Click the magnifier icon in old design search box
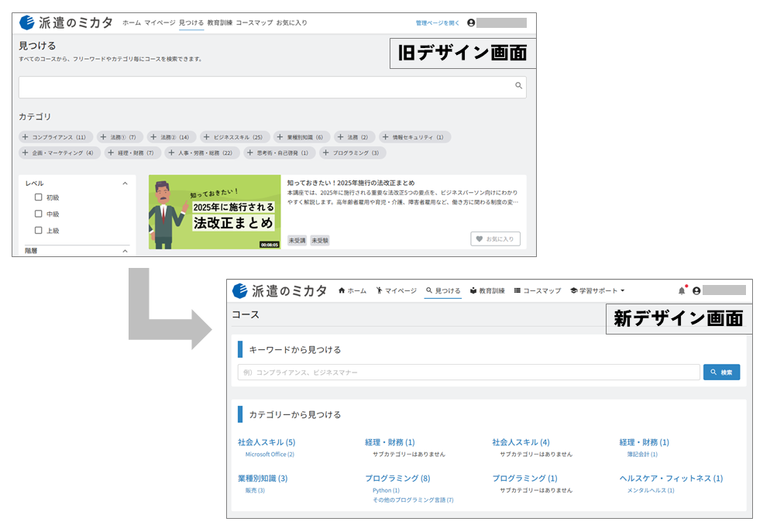The height and width of the screenshot is (532, 770). (x=518, y=85)
